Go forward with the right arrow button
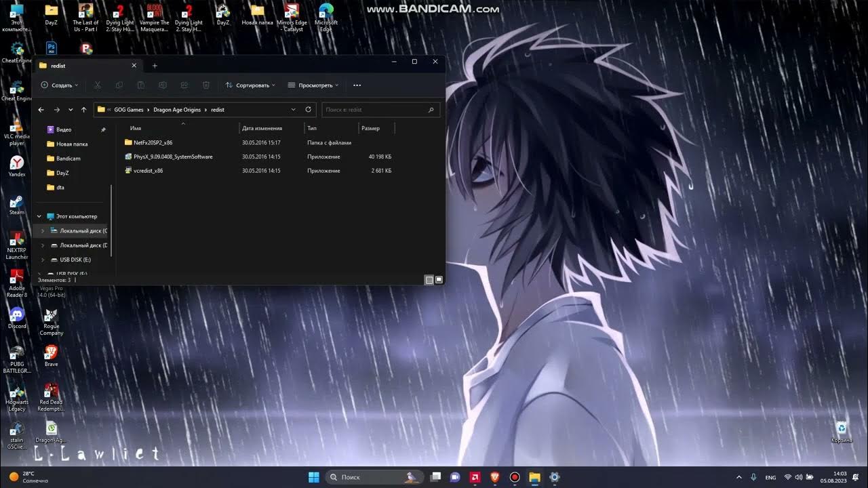Viewport: 868px width, 488px height. 57,109
